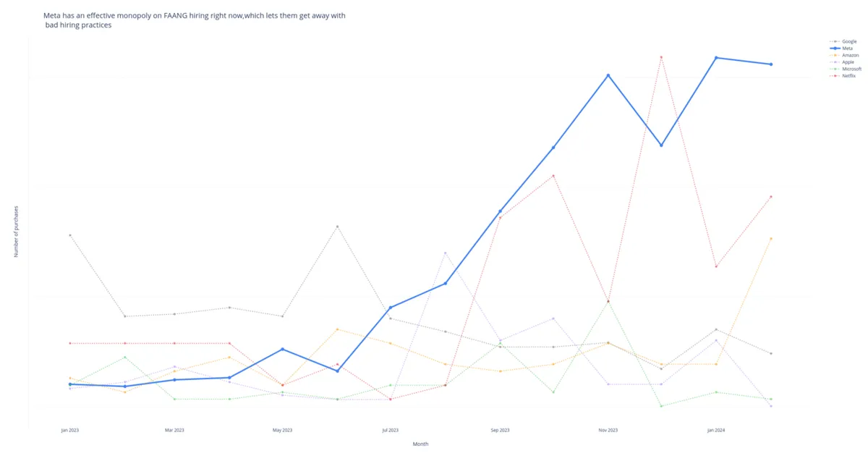This screenshot has width=868, height=456.
Task: Click the "Jul 2023" x-axis tick label
Action: point(389,430)
